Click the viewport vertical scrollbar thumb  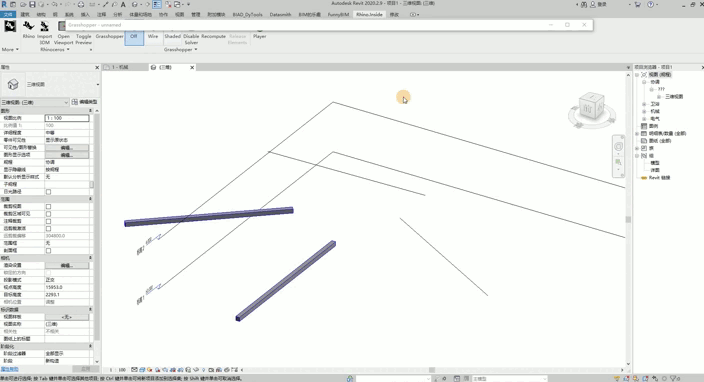click(628, 220)
